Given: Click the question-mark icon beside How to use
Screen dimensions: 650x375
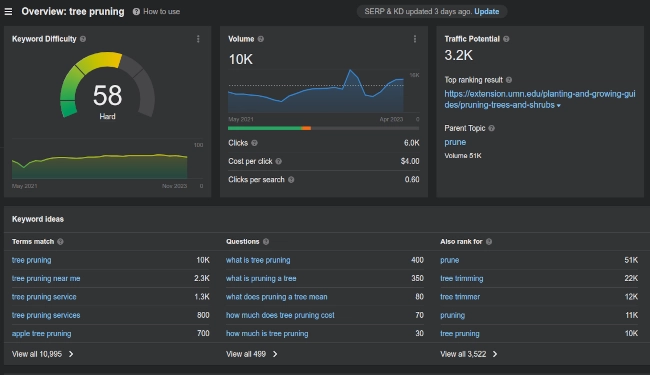Looking at the screenshot, I should 136,12.
